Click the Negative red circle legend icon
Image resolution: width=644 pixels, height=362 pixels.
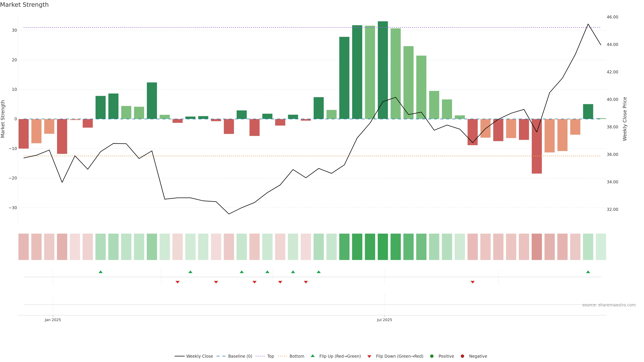[462, 356]
